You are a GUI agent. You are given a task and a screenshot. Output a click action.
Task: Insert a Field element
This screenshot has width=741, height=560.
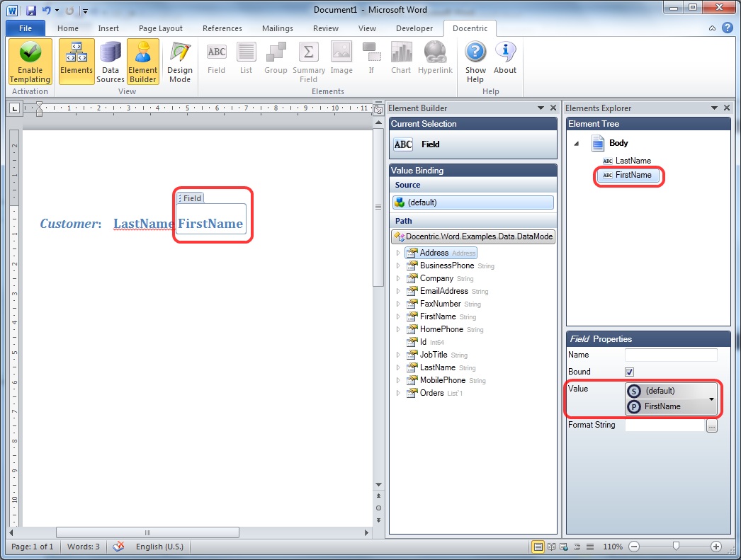point(217,59)
